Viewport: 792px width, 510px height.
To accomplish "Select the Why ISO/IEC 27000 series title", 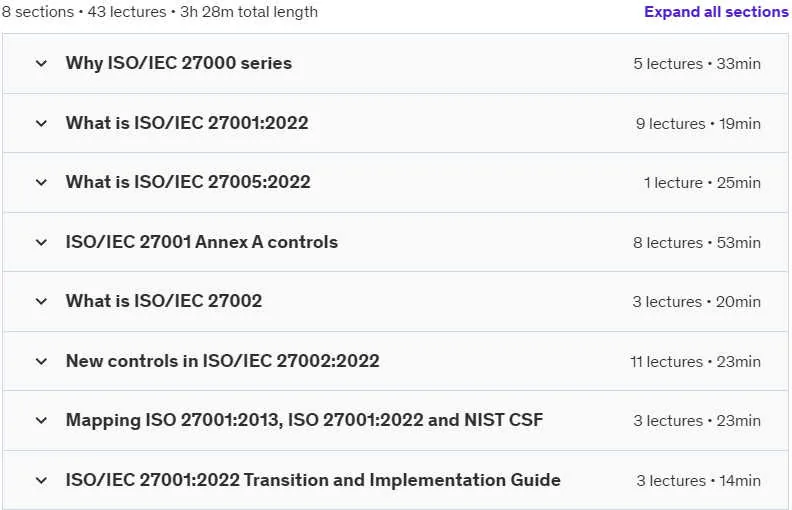I will pyautogui.click(x=179, y=63).
